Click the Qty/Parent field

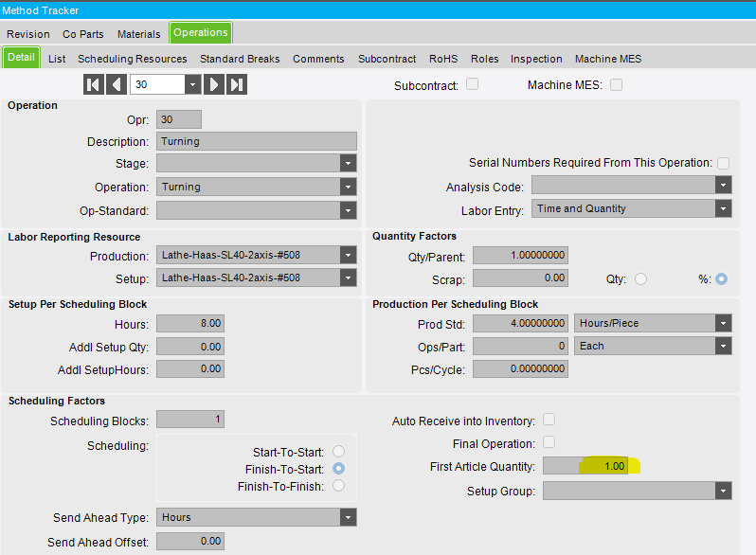point(520,255)
